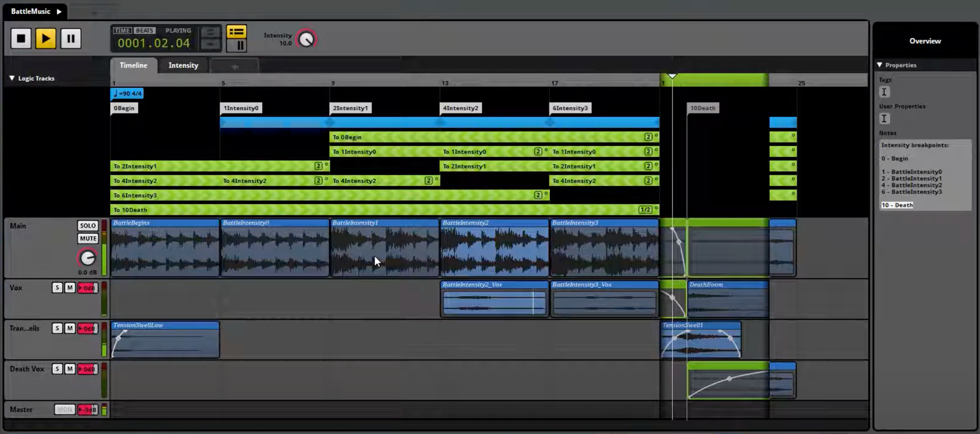Mute the Main track

coord(87,238)
